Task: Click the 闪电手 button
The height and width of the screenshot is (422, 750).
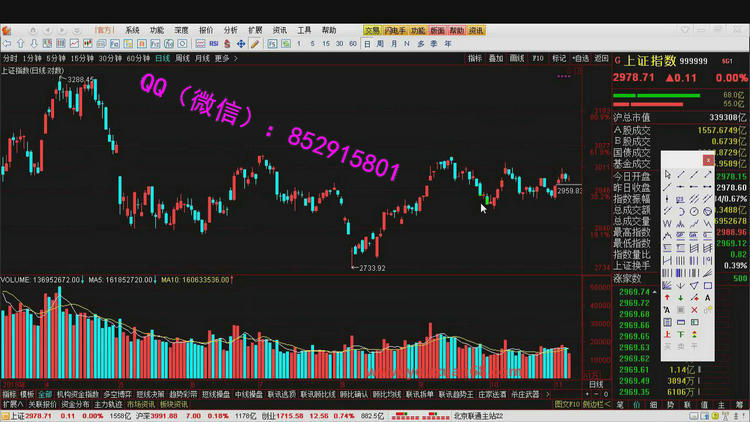Action: (395, 30)
